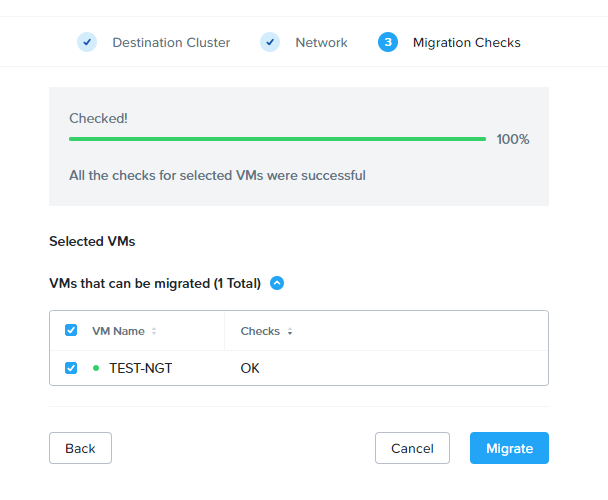Click the OK check result
Viewport: 608px width, 500px height.
[250, 368]
